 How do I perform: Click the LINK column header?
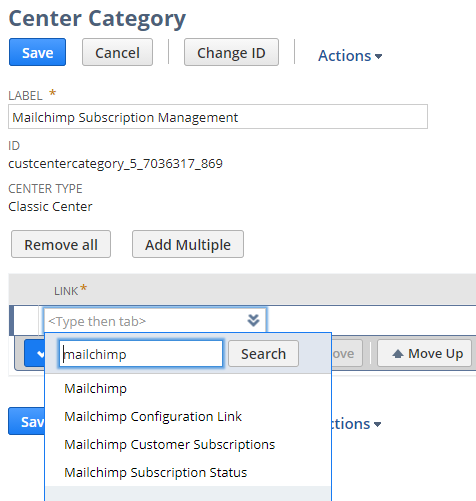66,291
